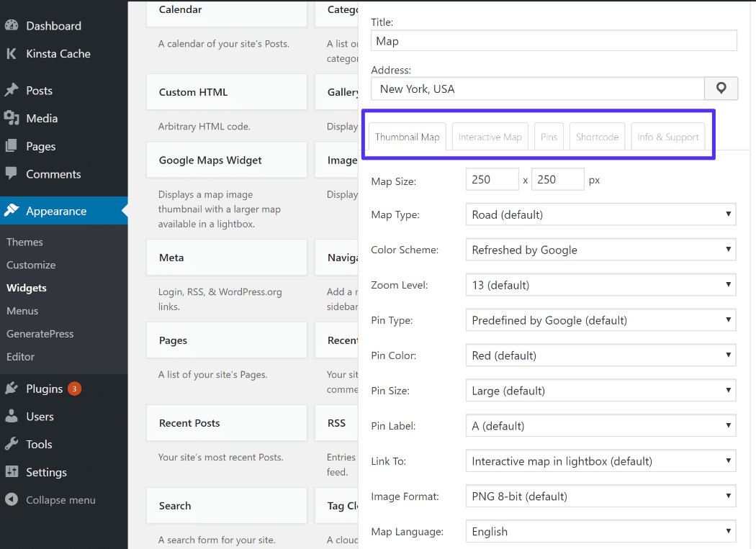The image size is (756, 549).
Task: Switch to the Interactive Map tab
Action: pyautogui.click(x=490, y=136)
